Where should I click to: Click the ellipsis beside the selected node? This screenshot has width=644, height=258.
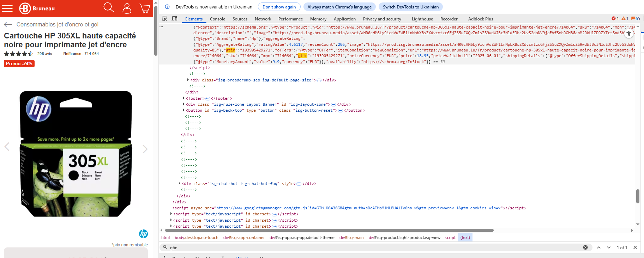(x=161, y=27)
